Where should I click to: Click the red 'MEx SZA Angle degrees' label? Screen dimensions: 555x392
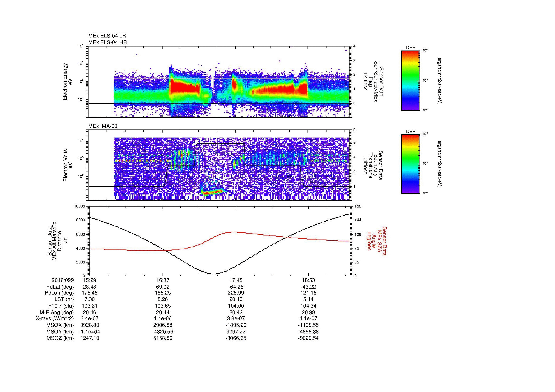(377, 241)
